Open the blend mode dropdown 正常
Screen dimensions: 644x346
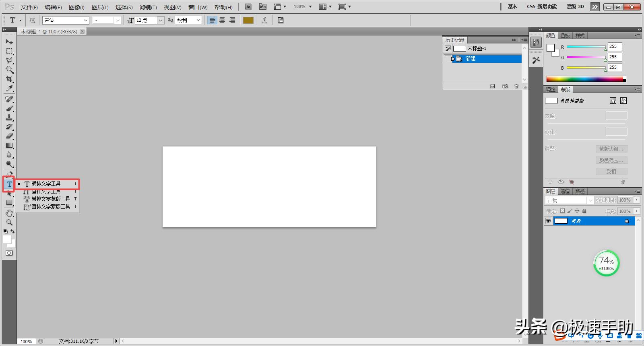pyautogui.click(x=569, y=200)
